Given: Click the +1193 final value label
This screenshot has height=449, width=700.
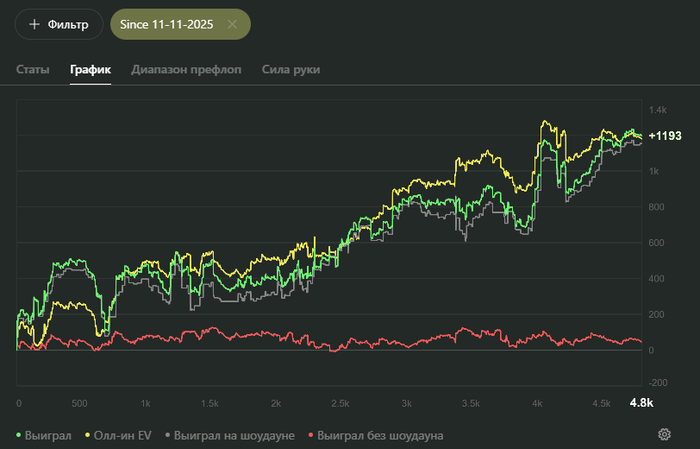Looking at the screenshot, I should pos(665,136).
